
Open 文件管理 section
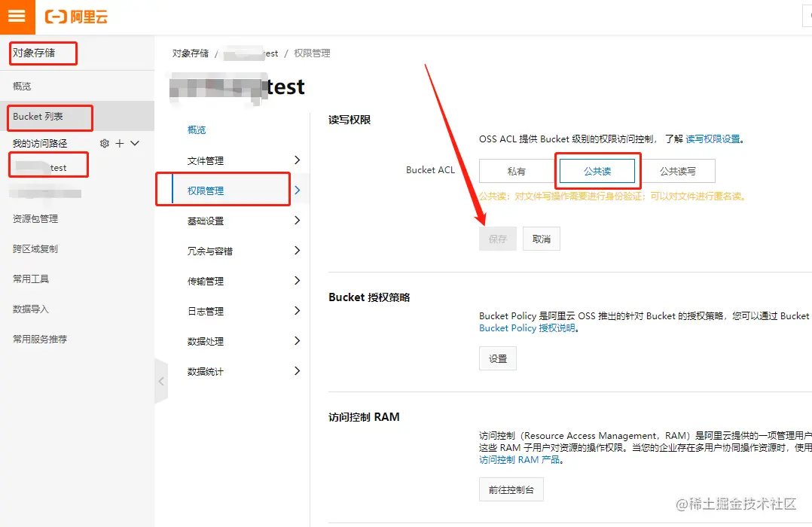[x=206, y=160]
